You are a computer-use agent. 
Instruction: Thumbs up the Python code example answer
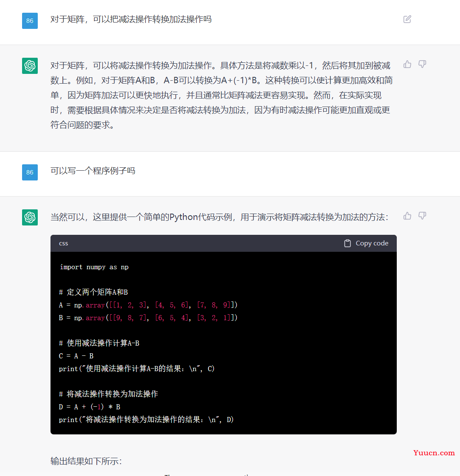407,216
